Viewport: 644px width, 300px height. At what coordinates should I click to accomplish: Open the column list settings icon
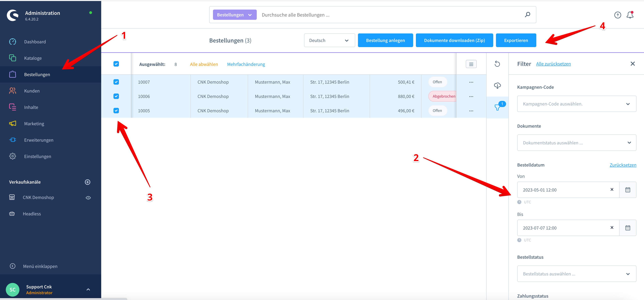click(471, 64)
